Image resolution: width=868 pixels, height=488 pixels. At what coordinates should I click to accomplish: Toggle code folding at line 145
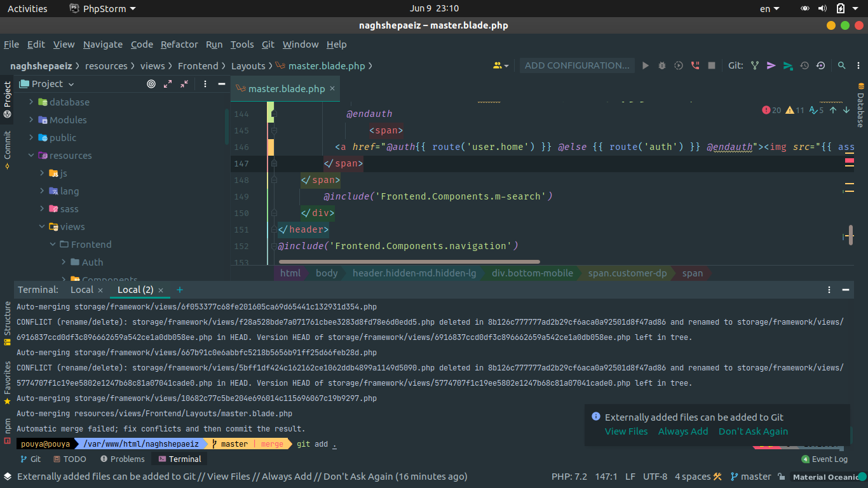point(274,130)
